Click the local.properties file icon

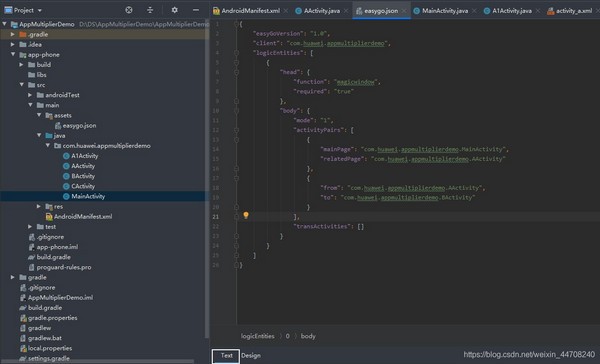pyautogui.click(x=23, y=348)
